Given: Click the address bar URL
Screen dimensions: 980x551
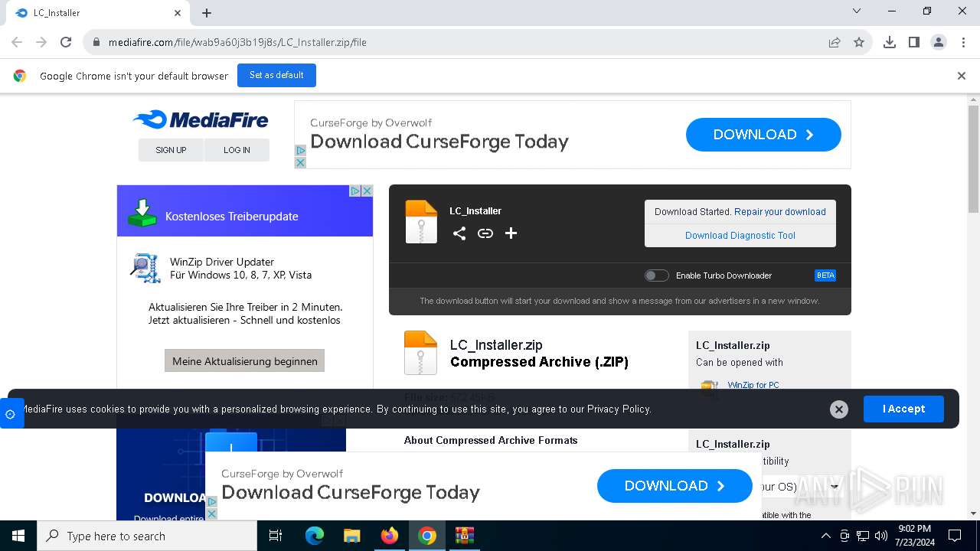Looking at the screenshot, I should tap(237, 42).
